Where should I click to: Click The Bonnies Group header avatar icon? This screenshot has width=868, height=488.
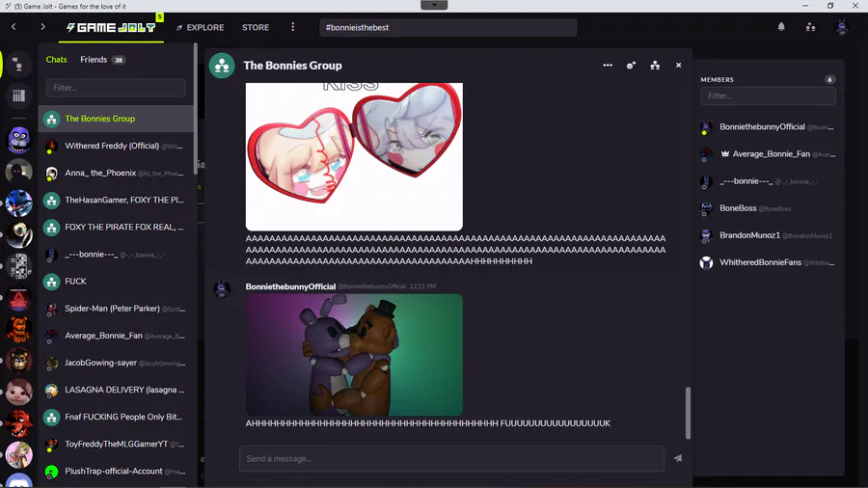[222, 66]
